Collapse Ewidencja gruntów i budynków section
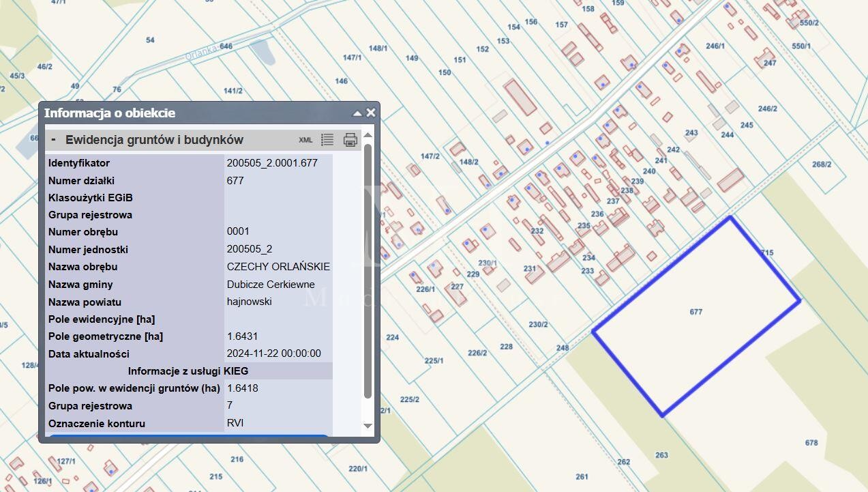The width and height of the screenshot is (868, 492). pos(53,139)
